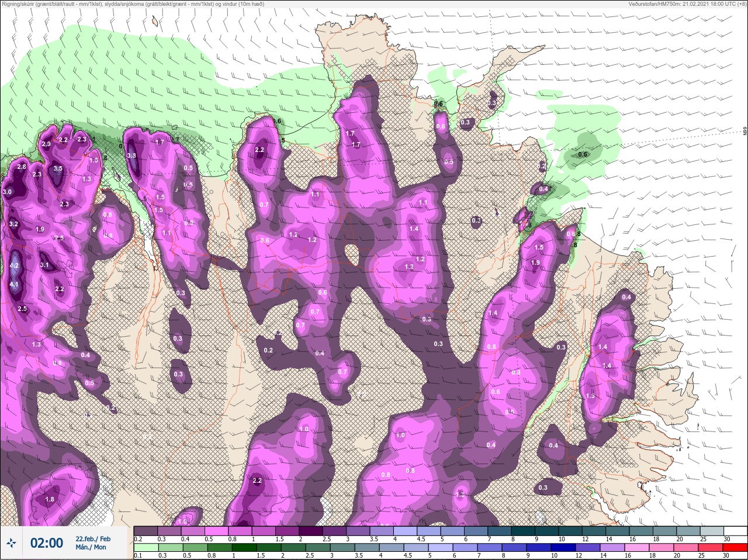The height and width of the screenshot is (560, 748).
Task: Click the 22.feb./Feb Mán./Mon date label
Action: [92, 543]
